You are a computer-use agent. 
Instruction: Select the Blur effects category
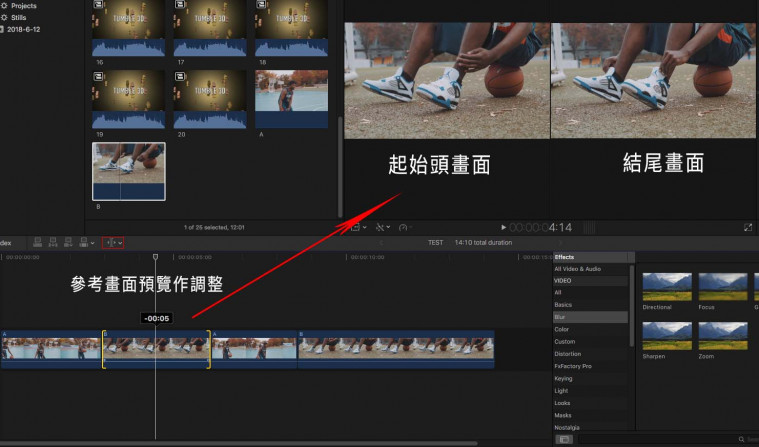(591, 317)
